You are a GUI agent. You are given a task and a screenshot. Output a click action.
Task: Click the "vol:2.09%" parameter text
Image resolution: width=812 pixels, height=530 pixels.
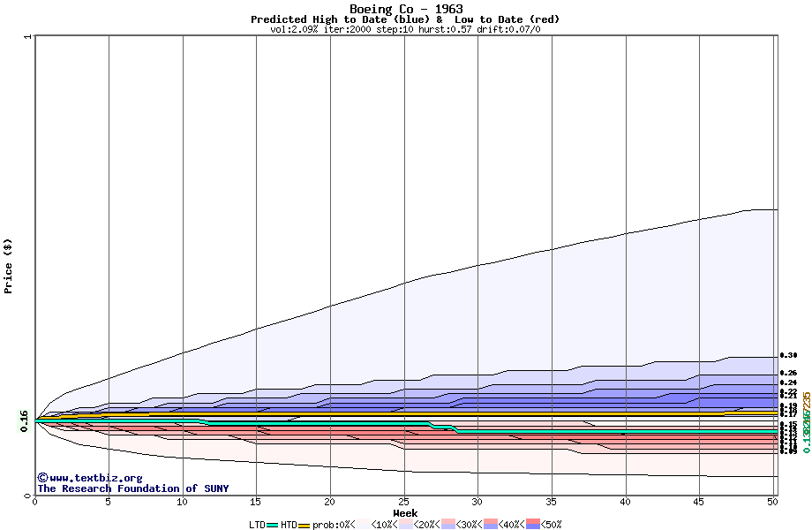294,29
